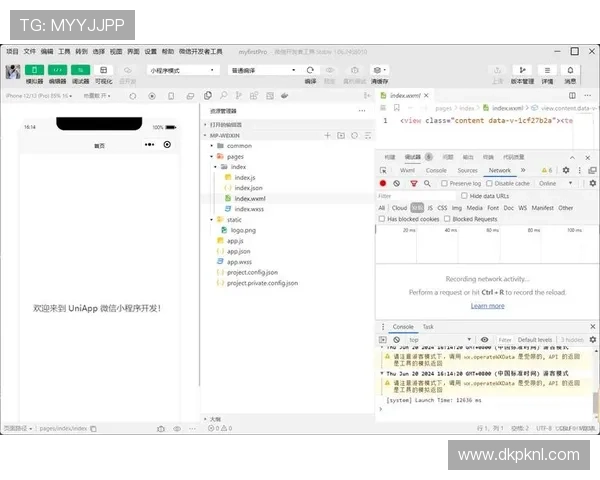Open the network search magnifier icon
Screen dimensions: 600x480
tap(429, 184)
